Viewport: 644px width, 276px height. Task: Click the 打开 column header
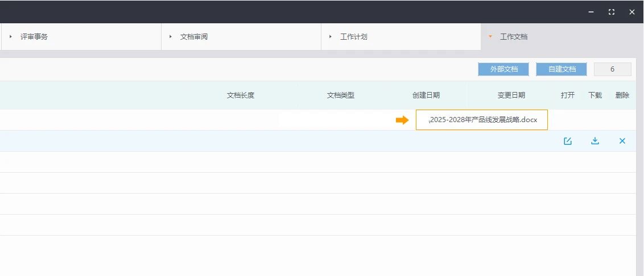coord(568,95)
